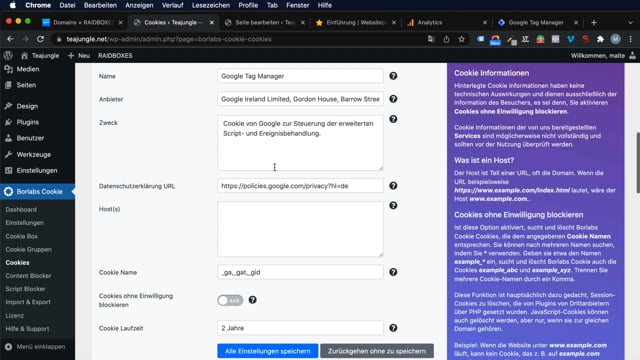Click Zurückgehen ohne zu speichern
This screenshot has width=640, height=360.
pos(377,351)
